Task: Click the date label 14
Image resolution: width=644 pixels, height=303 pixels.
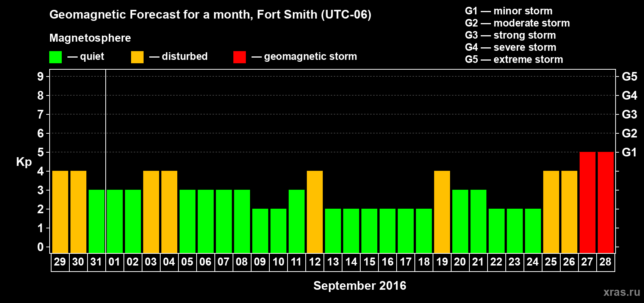Action: tap(351, 262)
